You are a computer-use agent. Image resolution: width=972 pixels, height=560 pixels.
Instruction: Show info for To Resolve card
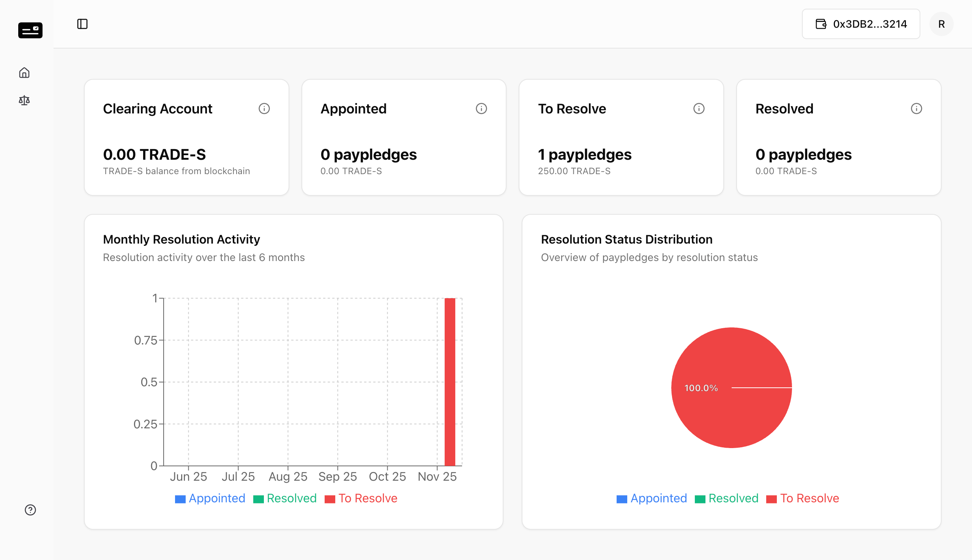click(x=699, y=109)
